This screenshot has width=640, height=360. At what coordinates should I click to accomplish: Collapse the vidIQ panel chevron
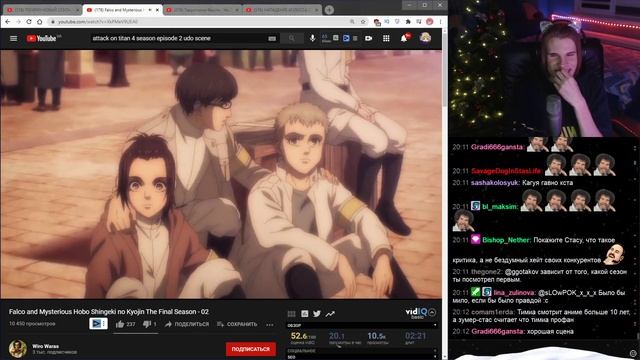[x=432, y=312]
